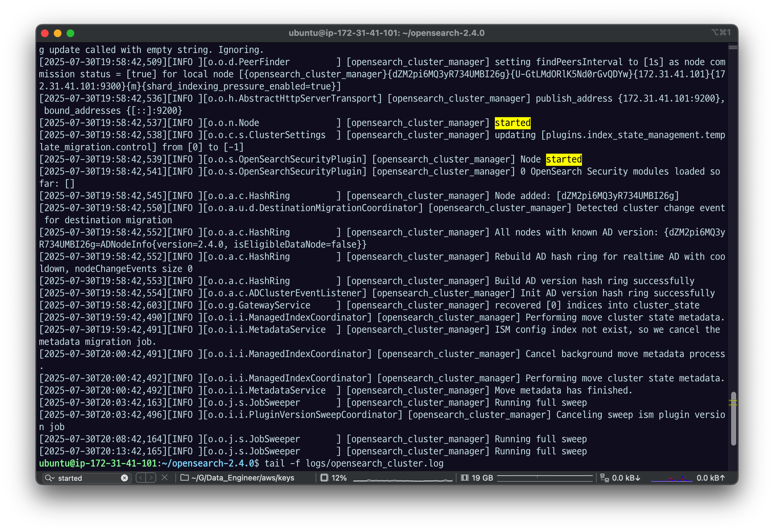Close the find bar with the X
774x532 pixels.
[x=165, y=478]
